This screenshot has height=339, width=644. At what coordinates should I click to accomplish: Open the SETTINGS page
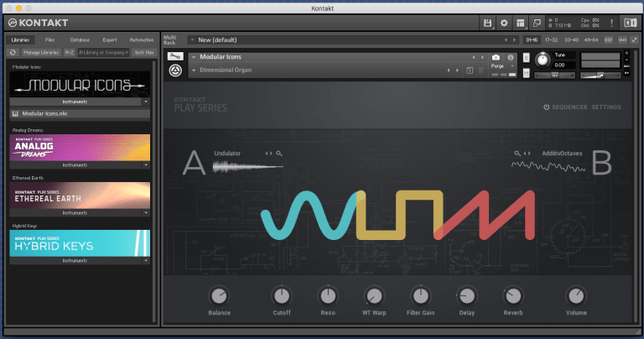(x=606, y=107)
